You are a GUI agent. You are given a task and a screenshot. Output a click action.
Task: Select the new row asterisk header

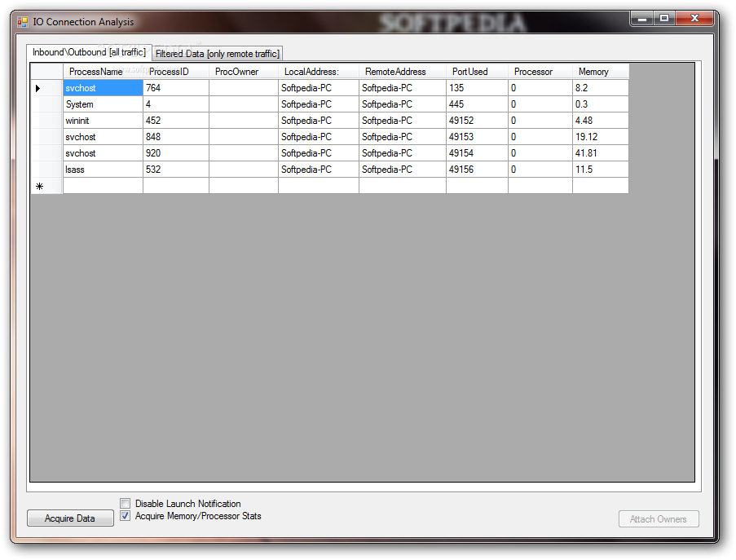pyautogui.click(x=46, y=186)
